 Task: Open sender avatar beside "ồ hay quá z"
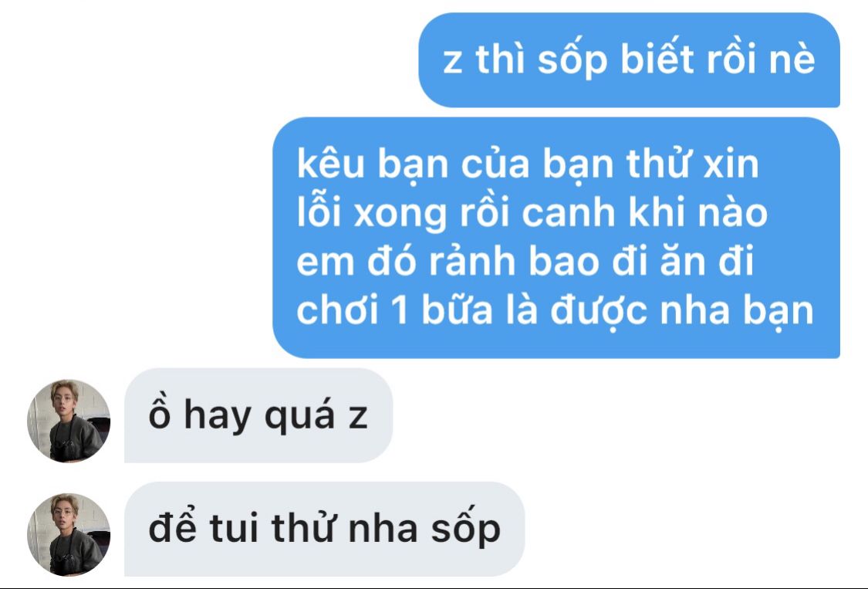click(69, 421)
